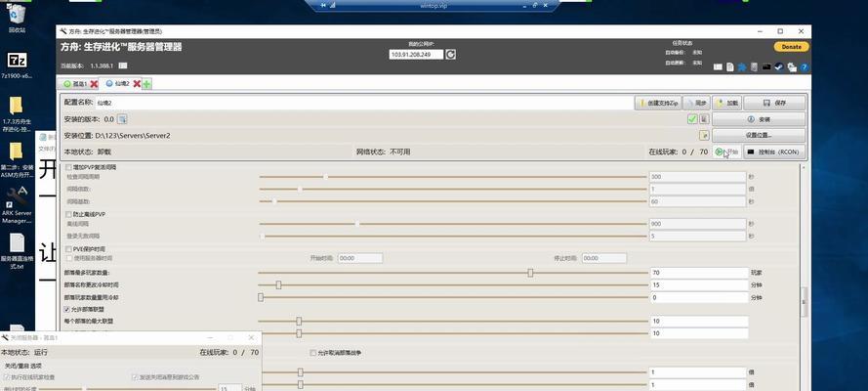Toggle 执行在线玩家检查 in shutdown window
Image resolution: width=868 pixels, height=391 pixels.
tap(7, 377)
